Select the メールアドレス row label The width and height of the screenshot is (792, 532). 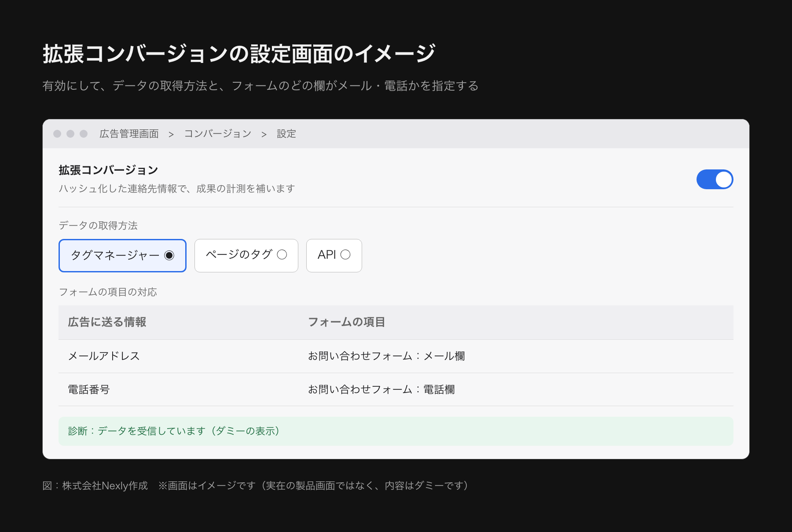[x=104, y=356]
